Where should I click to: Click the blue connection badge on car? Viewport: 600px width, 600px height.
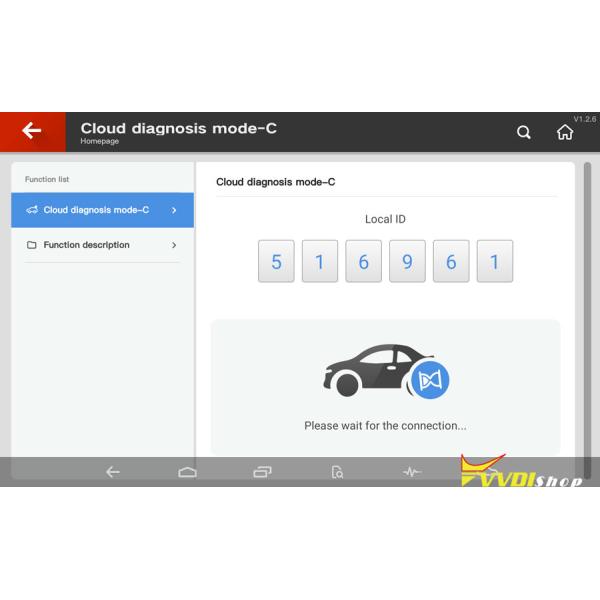pyautogui.click(x=430, y=380)
